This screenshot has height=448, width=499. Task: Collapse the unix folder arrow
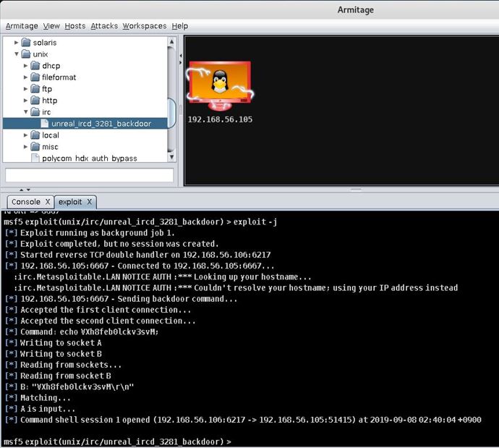point(16,54)
